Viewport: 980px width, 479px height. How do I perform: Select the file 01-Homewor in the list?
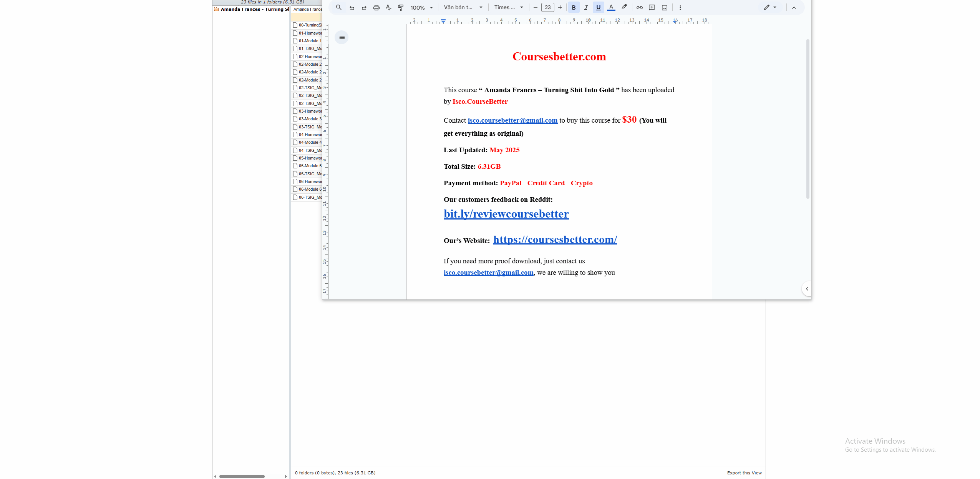307,33
